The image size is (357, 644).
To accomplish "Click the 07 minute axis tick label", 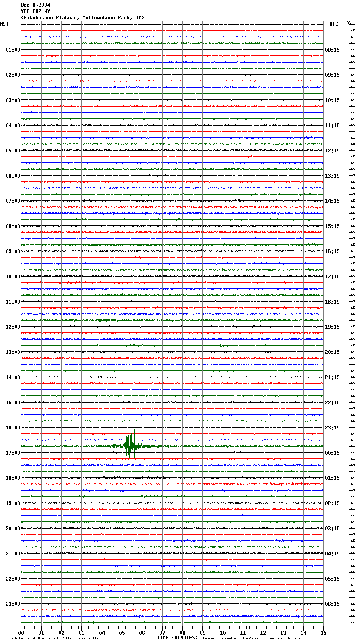I will [162, 633].
